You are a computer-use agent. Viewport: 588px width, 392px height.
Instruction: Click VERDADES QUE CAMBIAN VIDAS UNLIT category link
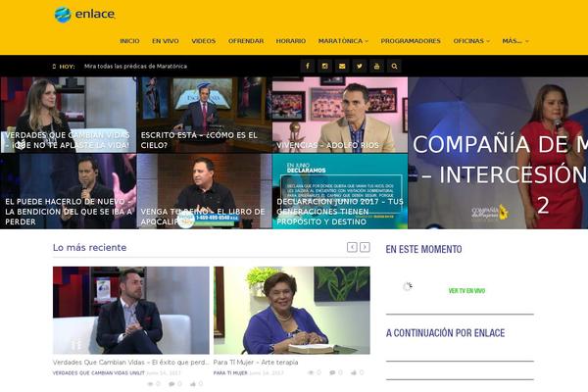[x=99, y=372]
